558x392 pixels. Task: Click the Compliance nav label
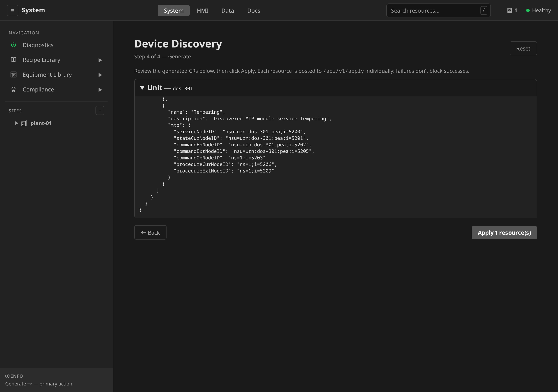38,89
